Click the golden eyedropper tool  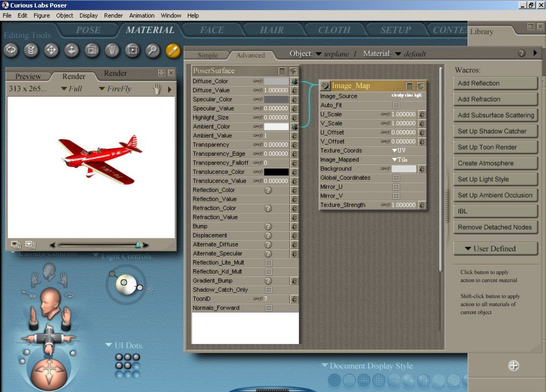point(172,50)
